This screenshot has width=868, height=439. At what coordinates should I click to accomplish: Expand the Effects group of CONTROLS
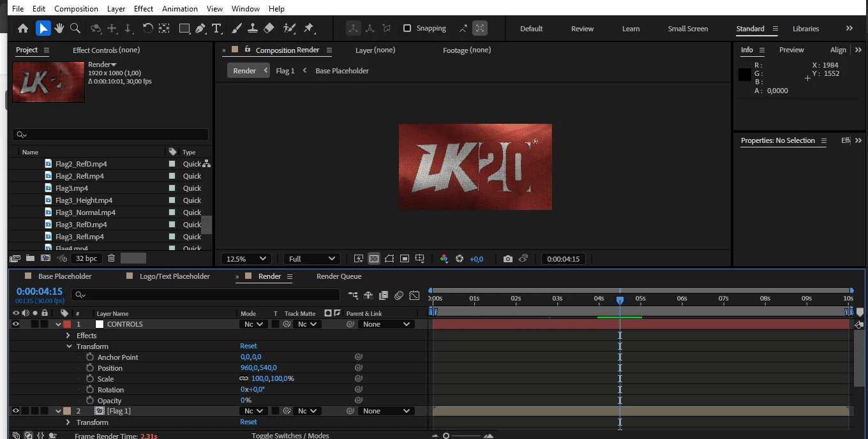tap(68, 336)
